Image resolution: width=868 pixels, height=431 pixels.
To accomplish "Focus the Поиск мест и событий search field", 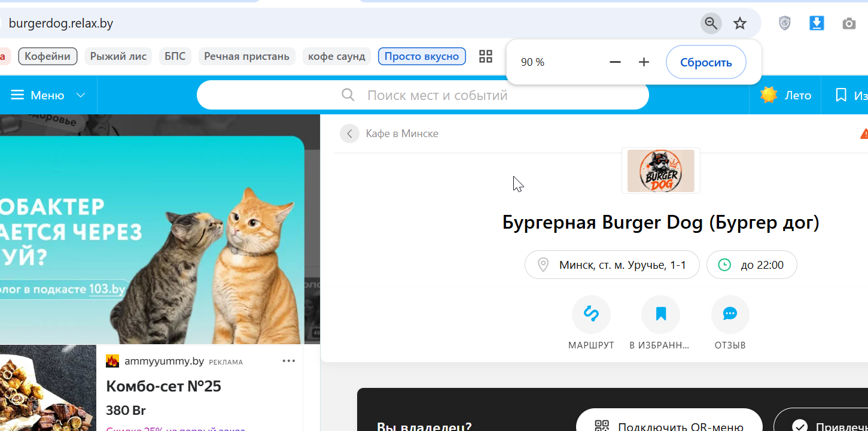I will click(x=423, y=95).
